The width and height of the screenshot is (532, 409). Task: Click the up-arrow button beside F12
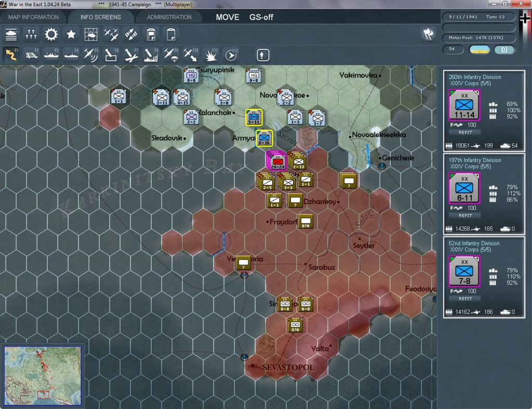pyautogui.click(x=262, y=55)
